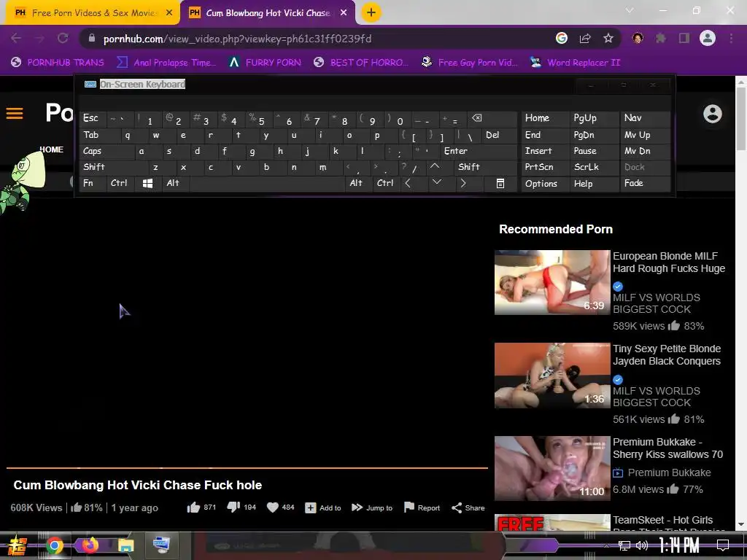Open the Chrome profile avatar
This screenshot has height=560, width=747.
coord(708,38)
